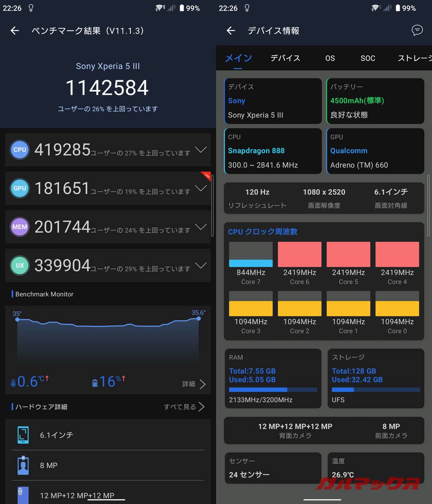Tap the CPU score badge icon
Screen dimensions: 432x504
pyautogui.click(x=19, y=149)
